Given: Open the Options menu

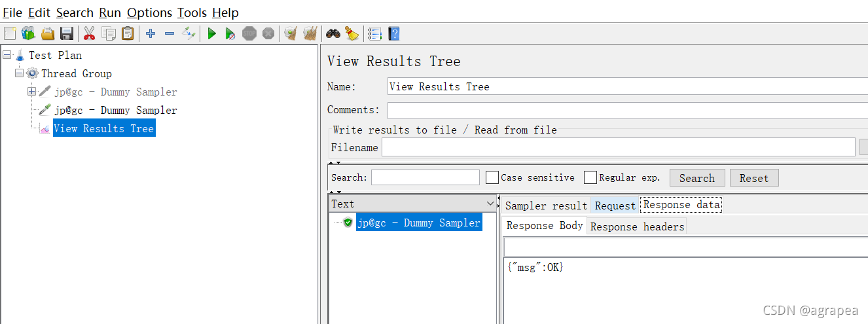Looking at the screenshot, I should pyautogui.click(x=149, y=12).
